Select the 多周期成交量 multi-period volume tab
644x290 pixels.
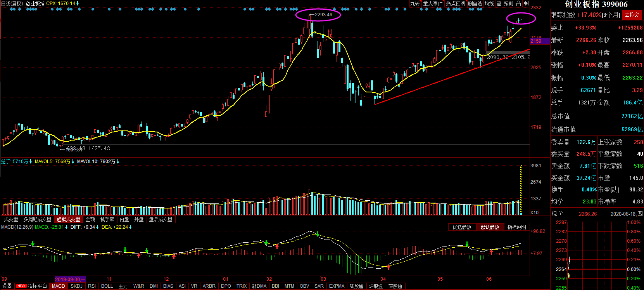[37, 220]
